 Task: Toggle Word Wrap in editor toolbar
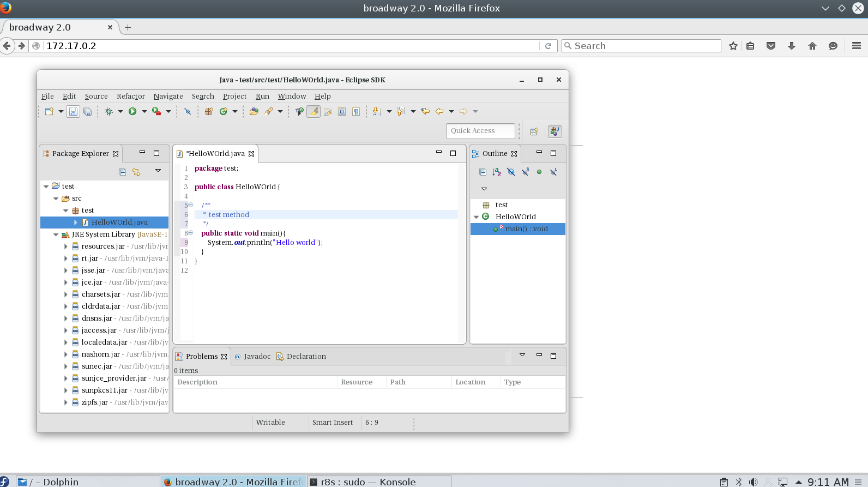click(x=328, y=111)
